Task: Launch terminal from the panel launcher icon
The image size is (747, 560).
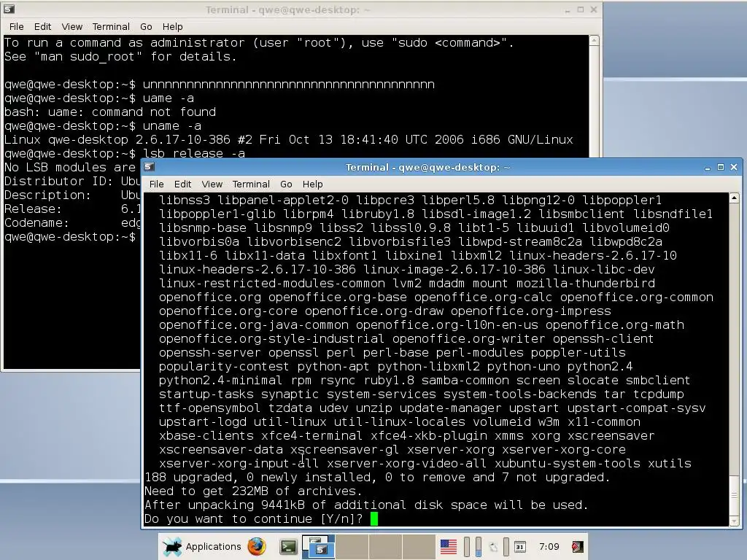Action: 287,547
